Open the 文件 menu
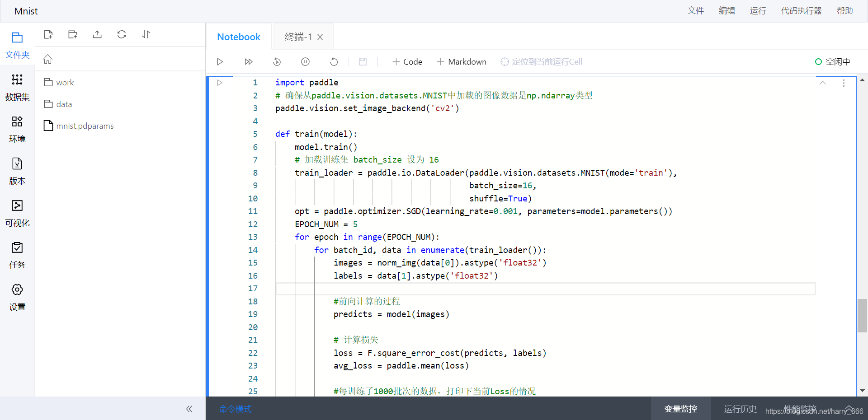The height and width of the screenshot is (420, 868). 696,11
